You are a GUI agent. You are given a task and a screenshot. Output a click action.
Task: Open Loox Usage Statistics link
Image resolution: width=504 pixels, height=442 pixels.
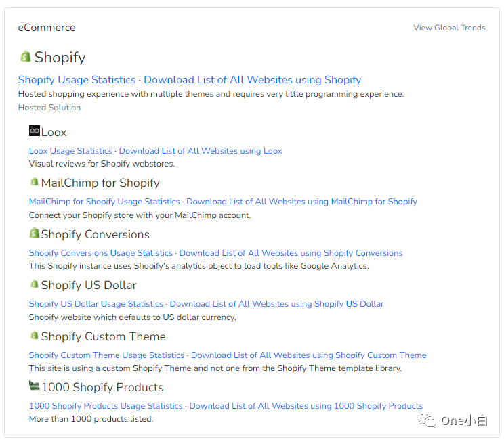(x=70, y=151)
